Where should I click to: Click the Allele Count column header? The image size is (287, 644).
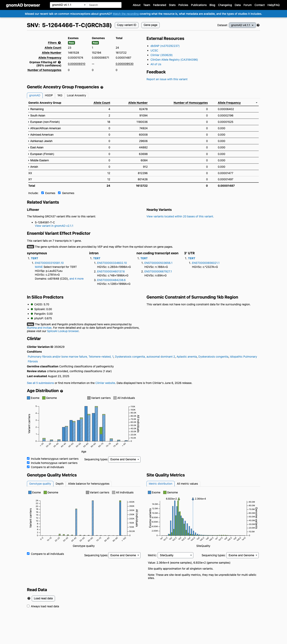point(102,103)
